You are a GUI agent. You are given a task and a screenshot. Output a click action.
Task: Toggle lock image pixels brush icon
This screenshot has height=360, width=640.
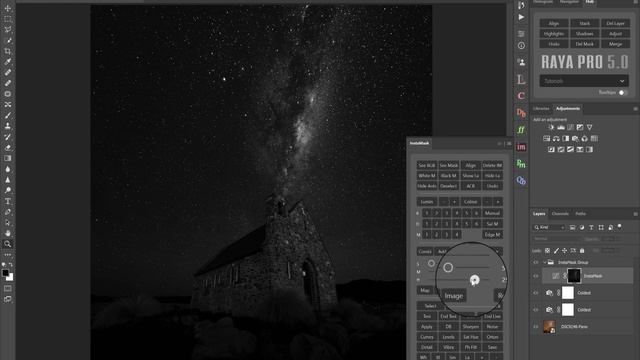pyautogui.click(x=556, y=251)
